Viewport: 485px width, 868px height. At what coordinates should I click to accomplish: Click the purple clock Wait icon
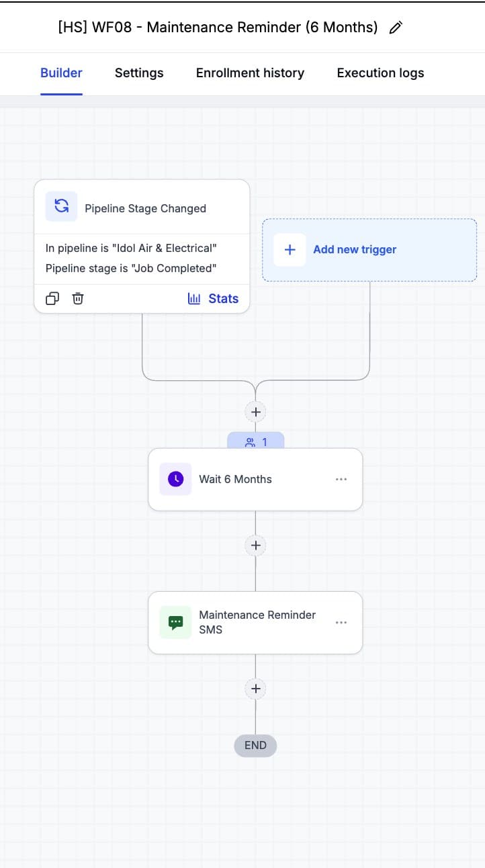coord(175,479)
